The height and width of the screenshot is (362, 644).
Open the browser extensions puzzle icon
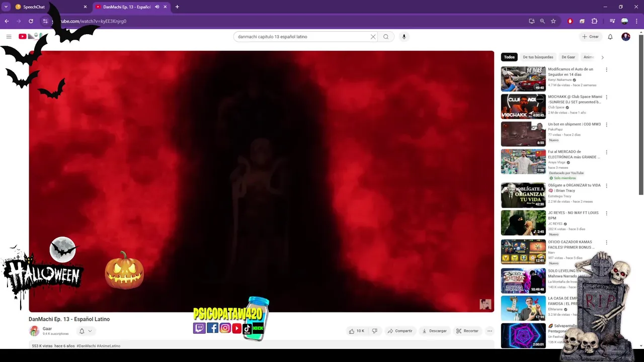[x=594, y=21]
